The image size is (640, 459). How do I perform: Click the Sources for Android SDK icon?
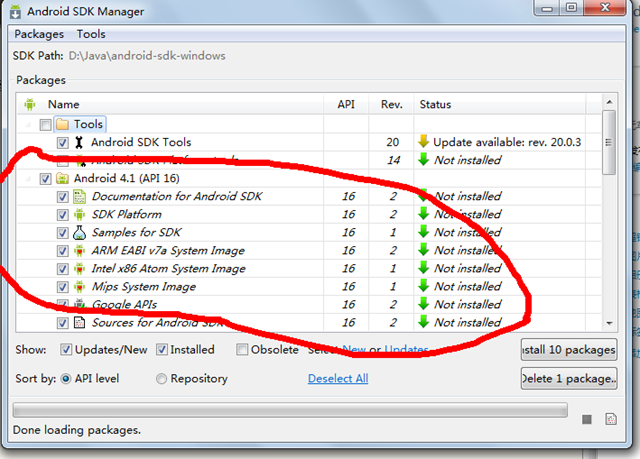point(79,322)
